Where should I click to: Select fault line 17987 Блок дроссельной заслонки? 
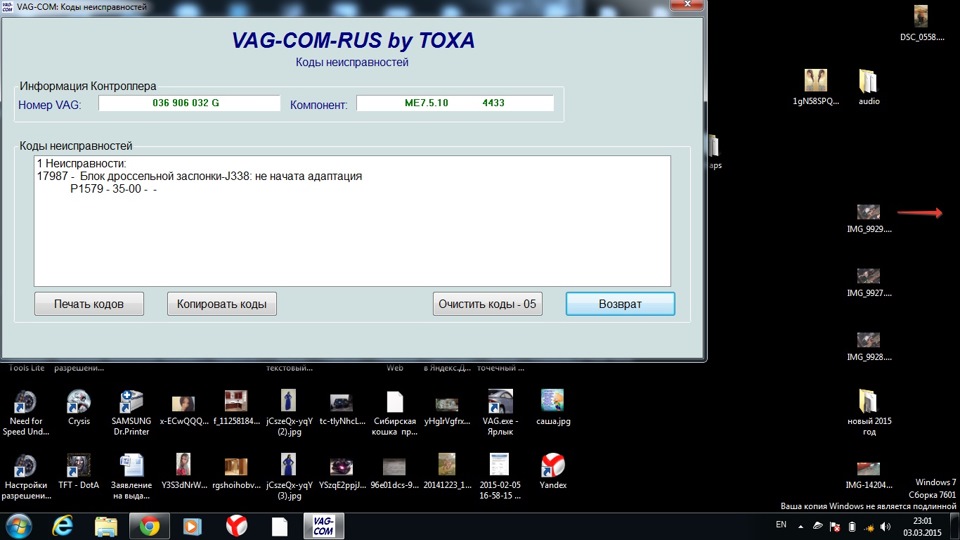pyautogui.click(x=200, y=176)
